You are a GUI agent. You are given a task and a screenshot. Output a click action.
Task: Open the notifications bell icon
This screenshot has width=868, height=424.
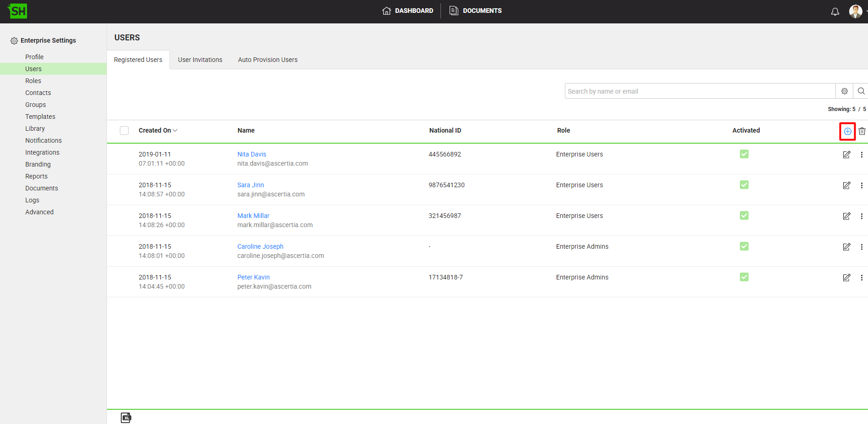pyautogui.click(x=835, y=11)
